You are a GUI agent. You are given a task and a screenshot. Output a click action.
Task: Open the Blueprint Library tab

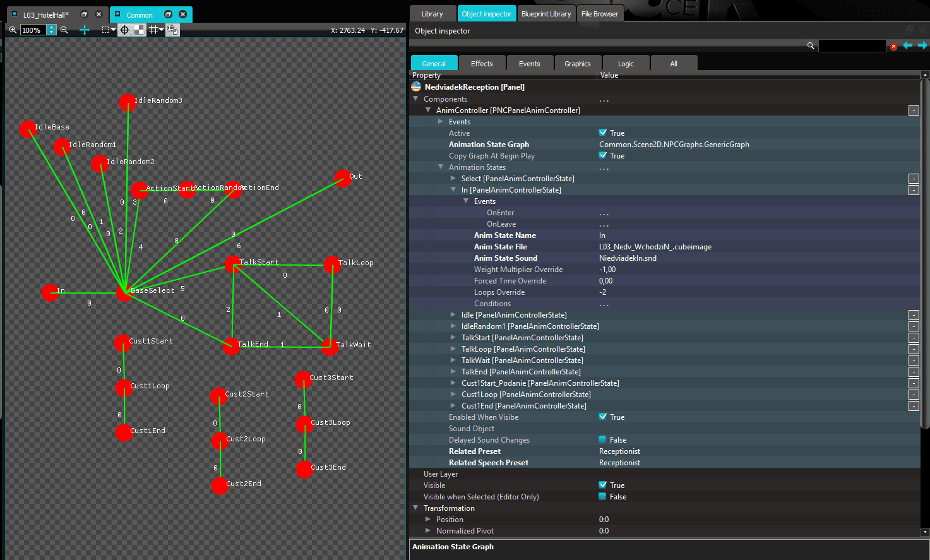tap(546, 14)
